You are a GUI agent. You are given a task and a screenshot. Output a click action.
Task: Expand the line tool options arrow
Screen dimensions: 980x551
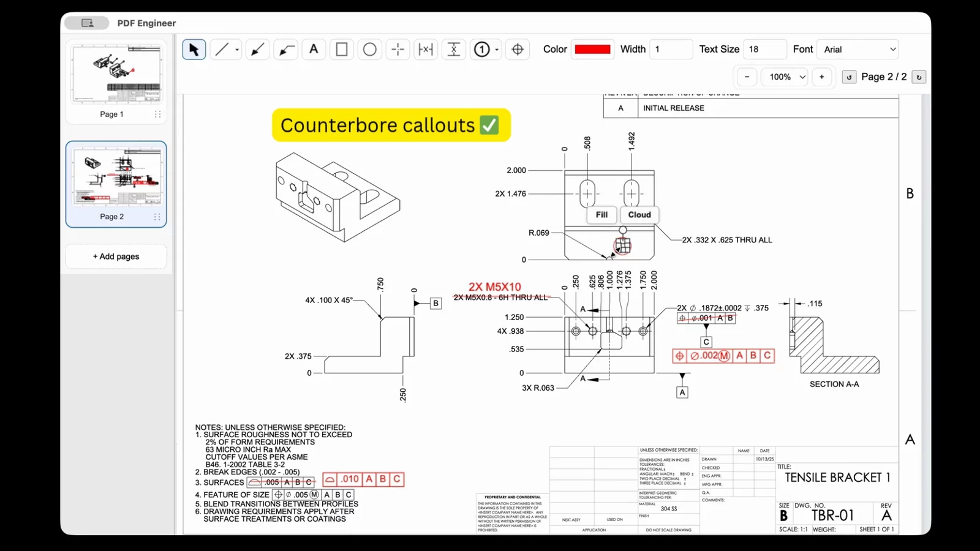tap(237, 50)
